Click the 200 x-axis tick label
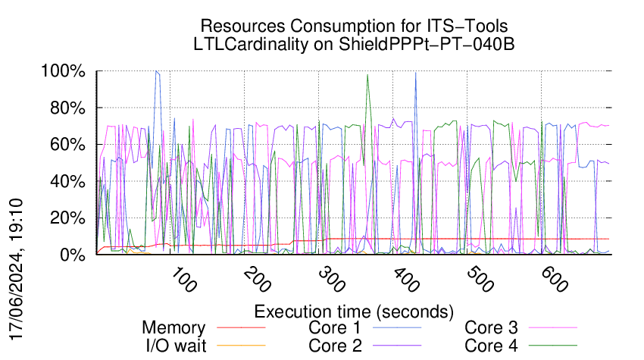 click(258, 280)
